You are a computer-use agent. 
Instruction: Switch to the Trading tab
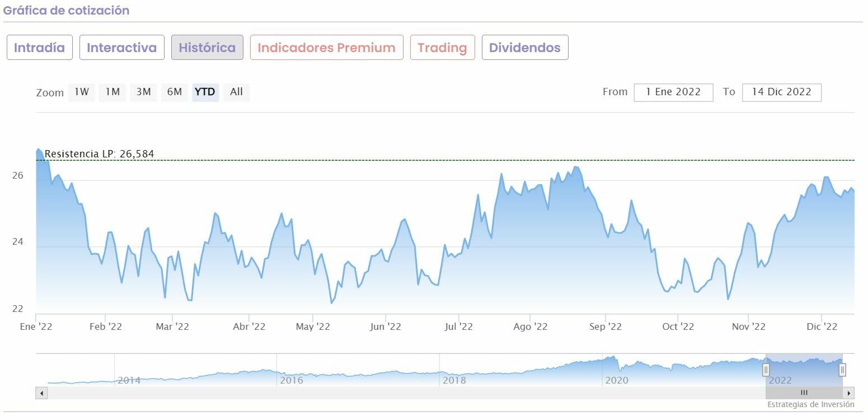tap(442, 48)
